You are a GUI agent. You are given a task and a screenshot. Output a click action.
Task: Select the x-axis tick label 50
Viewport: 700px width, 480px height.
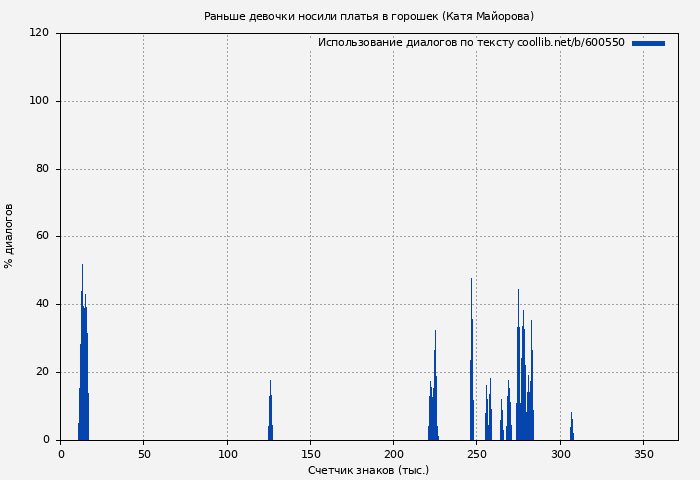[144, 454]
